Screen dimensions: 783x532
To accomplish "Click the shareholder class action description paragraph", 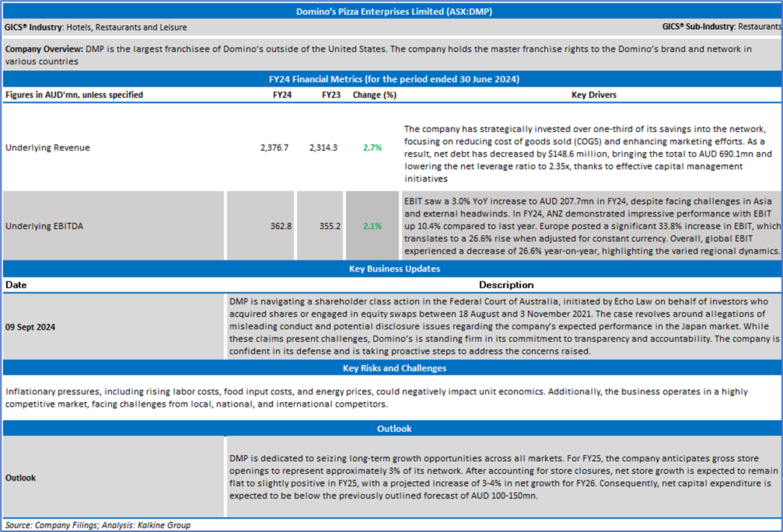I will [505, 326].
